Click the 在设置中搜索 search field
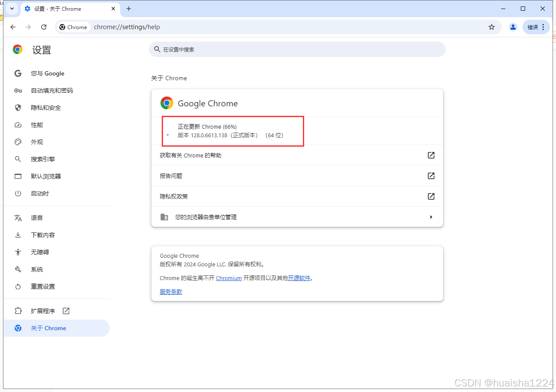Viewport: 556px width, 392px height. click(x=297, y=49)
